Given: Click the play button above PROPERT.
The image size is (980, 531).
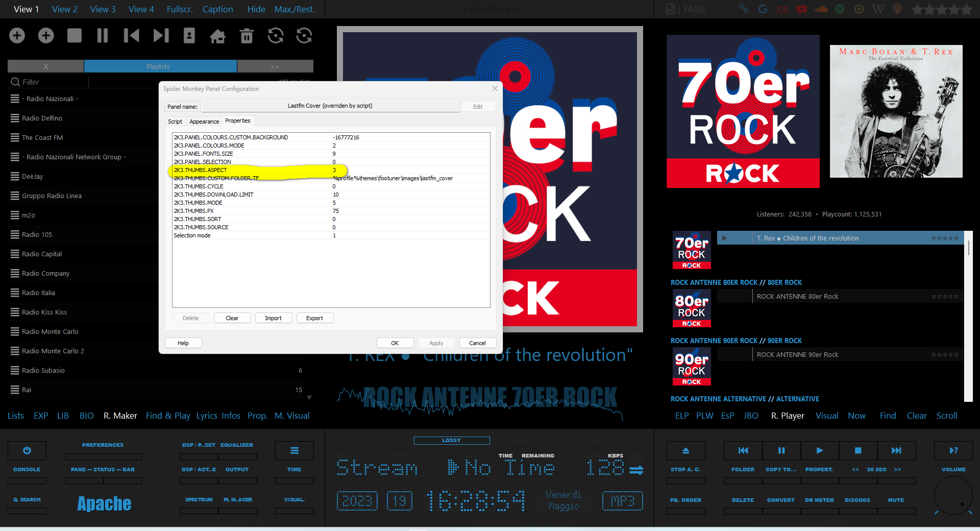Looking at the screenshot, I should click(820, 450).
